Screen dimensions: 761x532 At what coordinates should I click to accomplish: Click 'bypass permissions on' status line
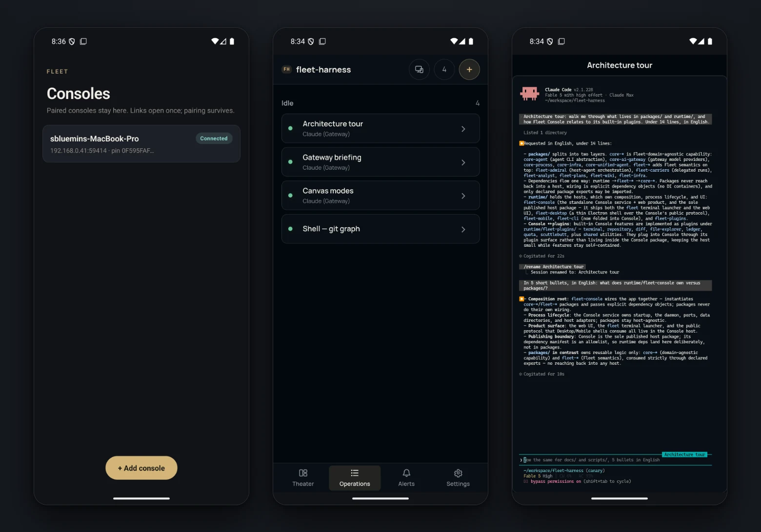coord(556,481)
